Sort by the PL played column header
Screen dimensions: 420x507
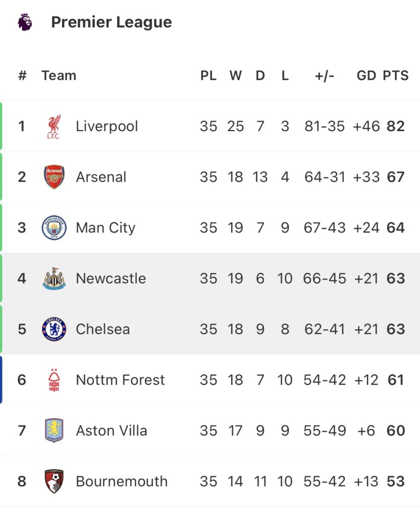click(209, 76)
